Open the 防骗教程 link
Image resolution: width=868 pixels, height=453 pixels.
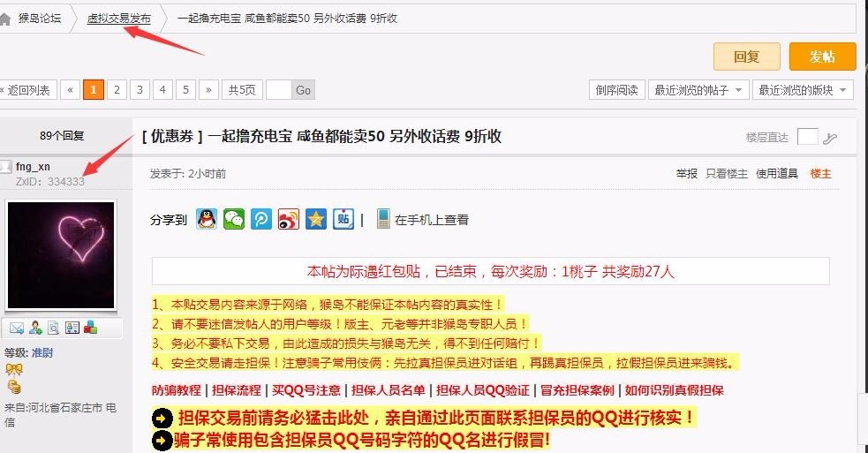click(x=176, y=390)
